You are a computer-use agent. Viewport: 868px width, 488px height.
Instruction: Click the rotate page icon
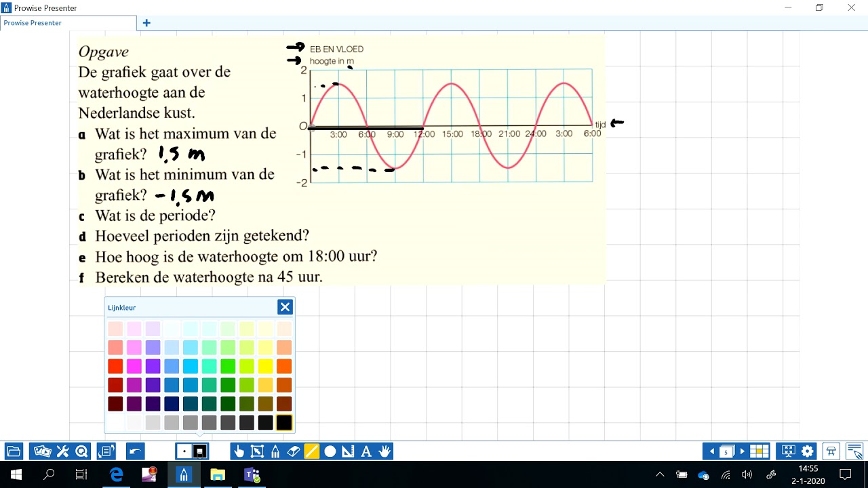click(x=106, y=451)
